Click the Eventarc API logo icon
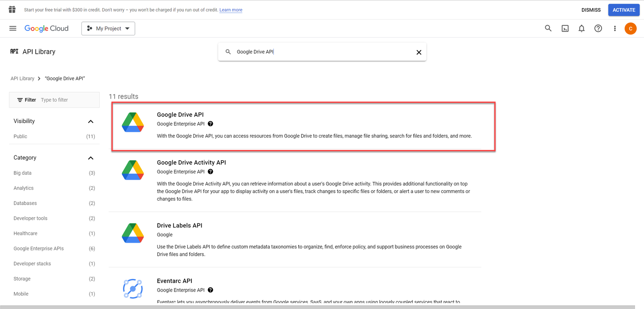 (133, 289)
